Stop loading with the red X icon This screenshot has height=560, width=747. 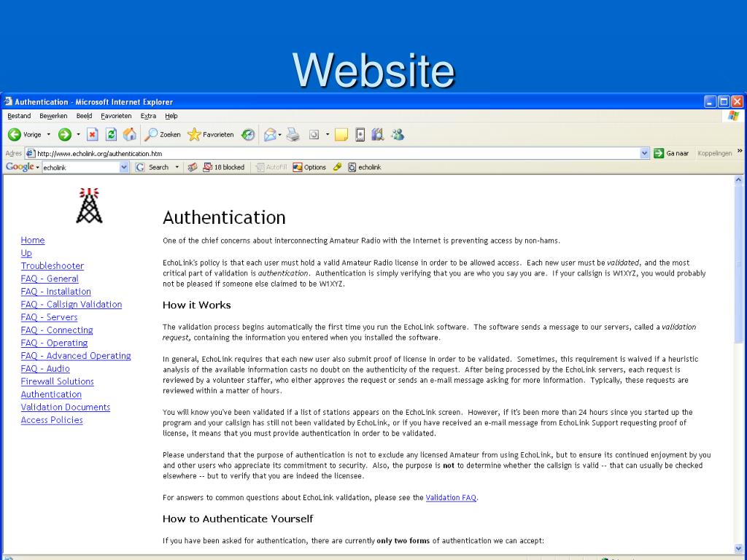pos(93,135)
